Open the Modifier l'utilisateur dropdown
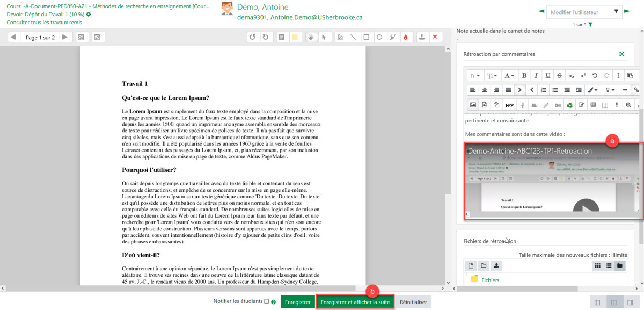 [x=584, y=12]
